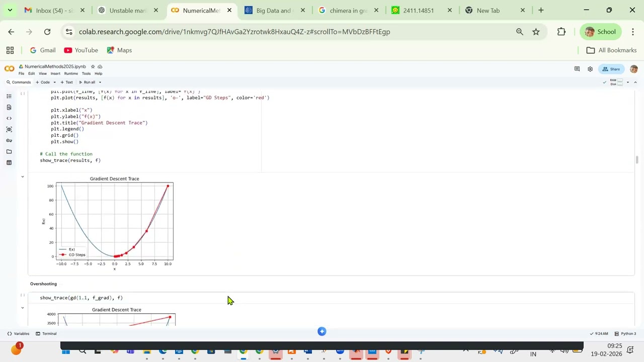Add a Text cell button

tap(66, 82)
